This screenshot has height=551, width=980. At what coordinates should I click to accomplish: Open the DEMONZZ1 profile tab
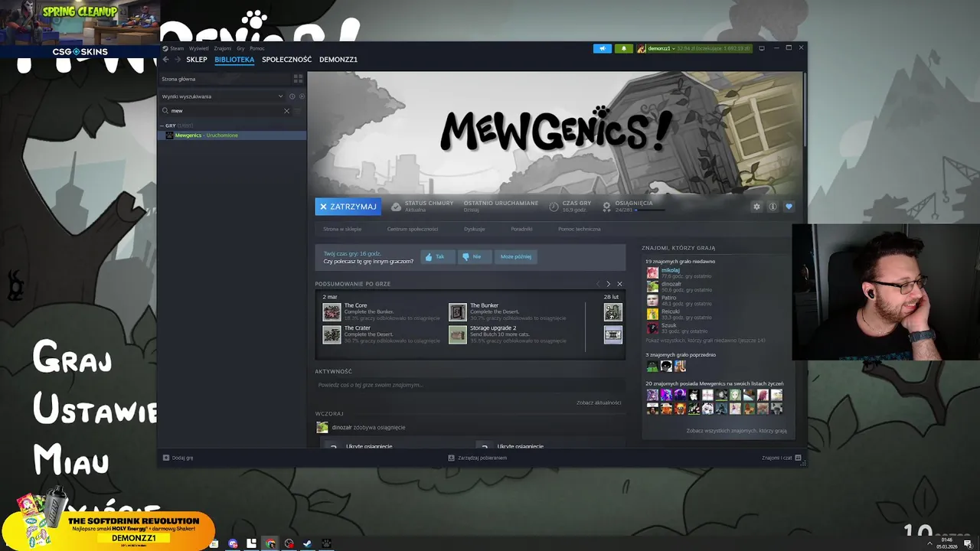[338, 60]
